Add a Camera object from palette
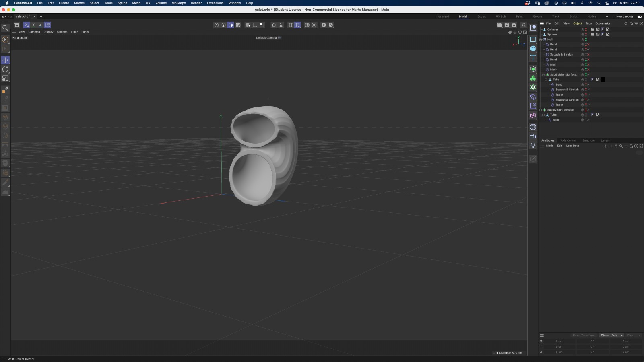 [533, 136]
